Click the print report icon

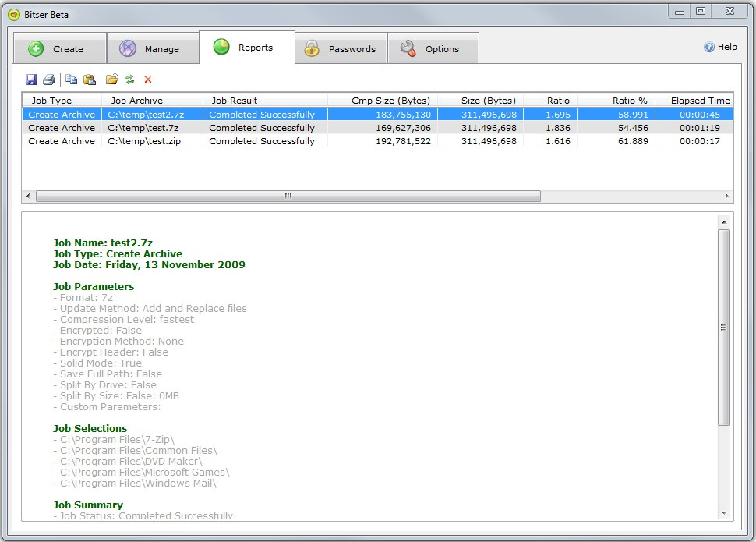48,80
